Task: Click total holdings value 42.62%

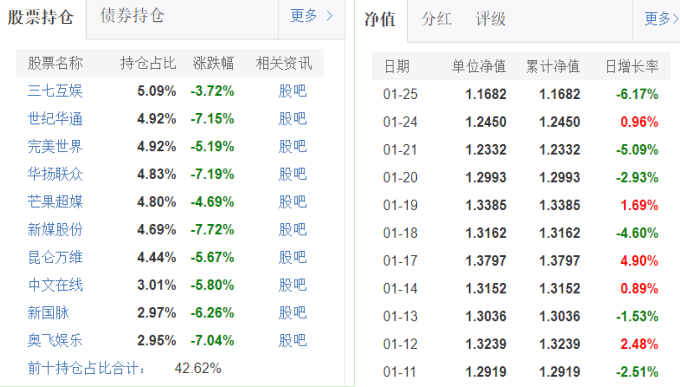Action: point(198,368)
